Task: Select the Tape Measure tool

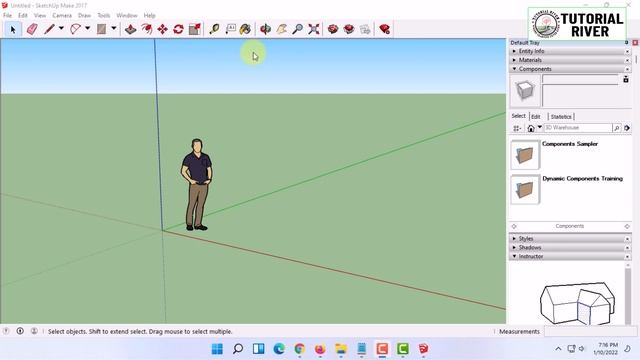Action: tap(214, 29)
